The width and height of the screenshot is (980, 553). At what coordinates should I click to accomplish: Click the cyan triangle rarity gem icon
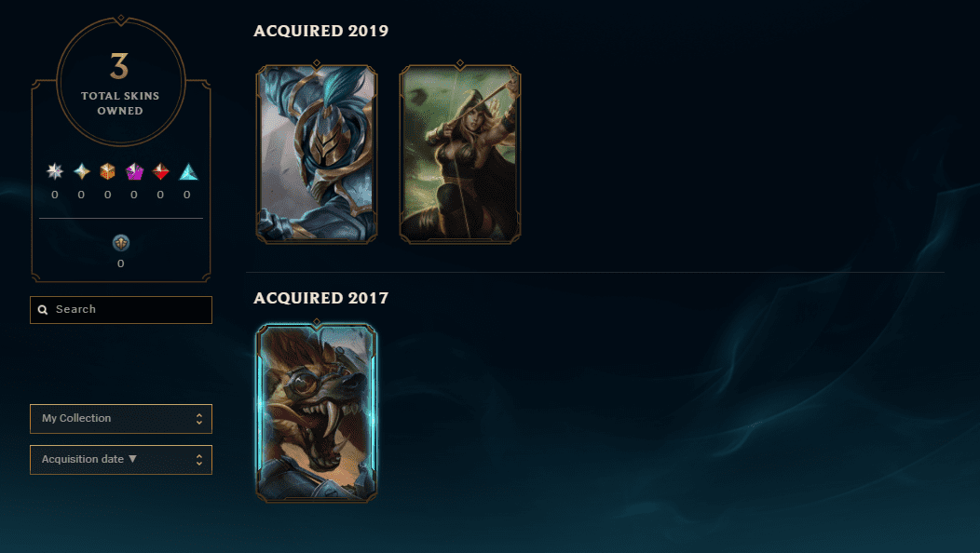tap(188, 172)
